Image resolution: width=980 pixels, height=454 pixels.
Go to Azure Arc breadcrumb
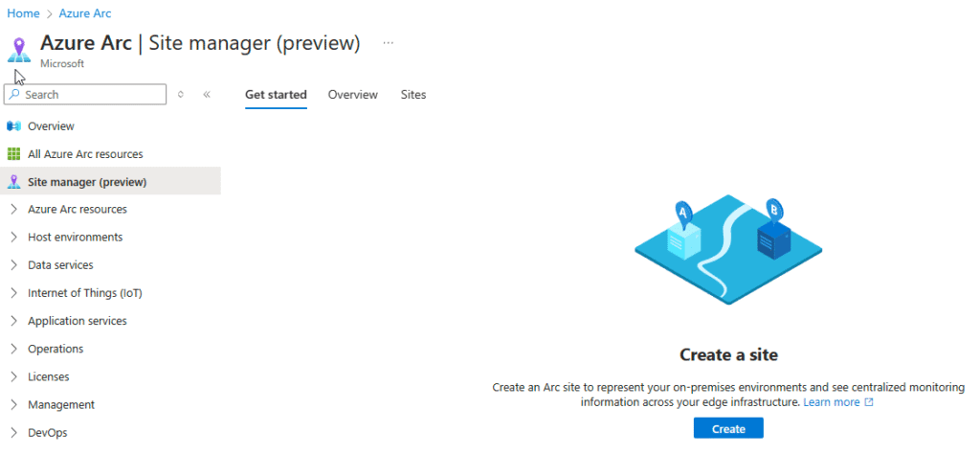tap(85, 13)
